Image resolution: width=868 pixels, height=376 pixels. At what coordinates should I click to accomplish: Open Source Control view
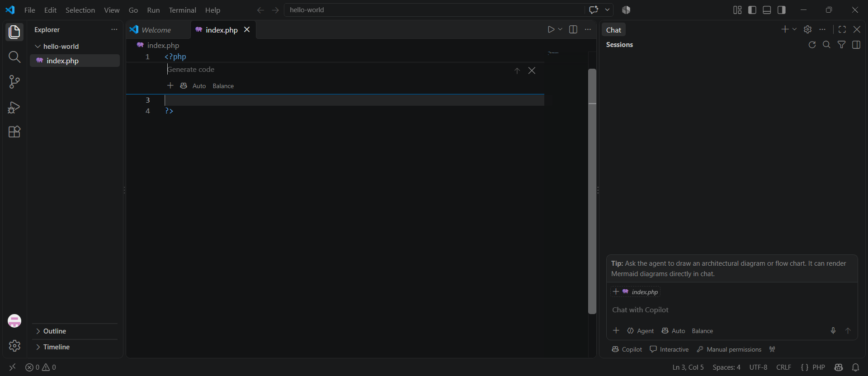coord(14,82)
